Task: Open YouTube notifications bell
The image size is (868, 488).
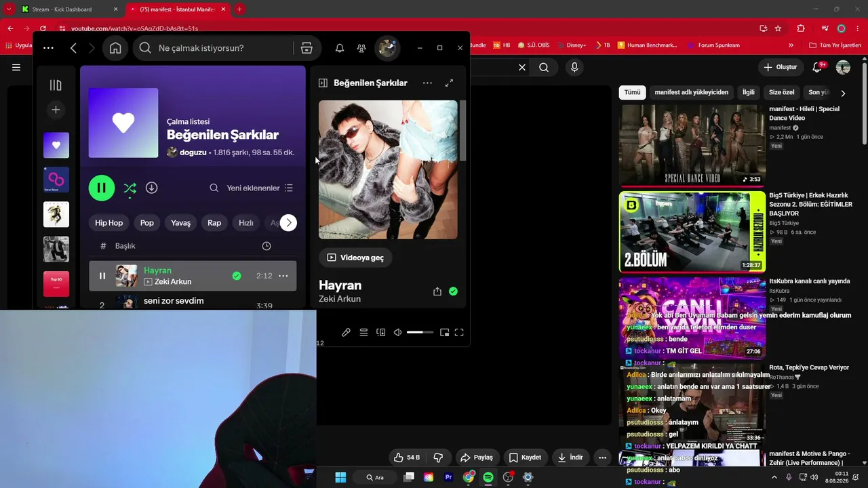Action: [x=818, y=68]
